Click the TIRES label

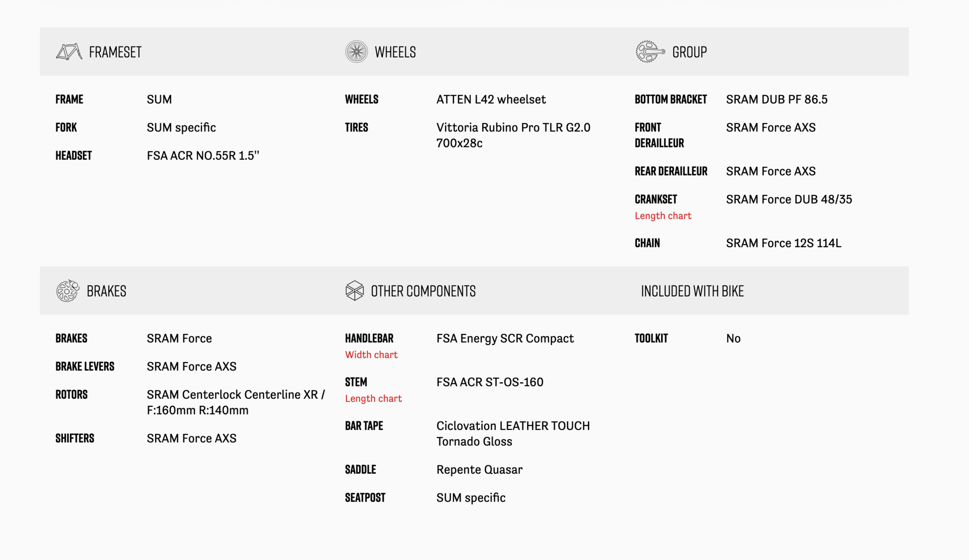(356, 128)
